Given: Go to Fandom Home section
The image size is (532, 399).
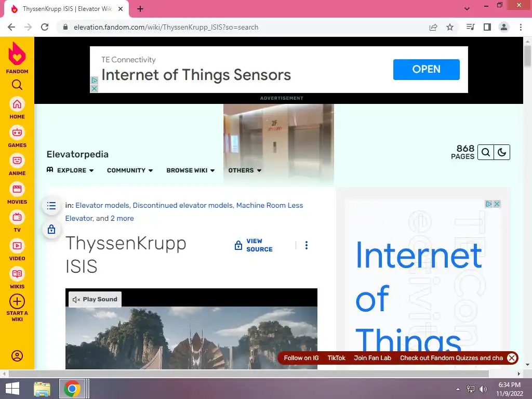Looking at the screenshot, I should [17, 108].
